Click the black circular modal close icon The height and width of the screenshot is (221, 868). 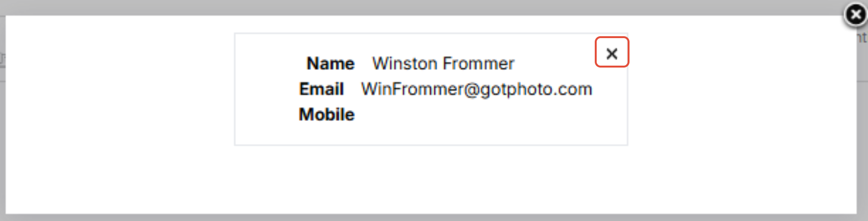click(855, 14)
